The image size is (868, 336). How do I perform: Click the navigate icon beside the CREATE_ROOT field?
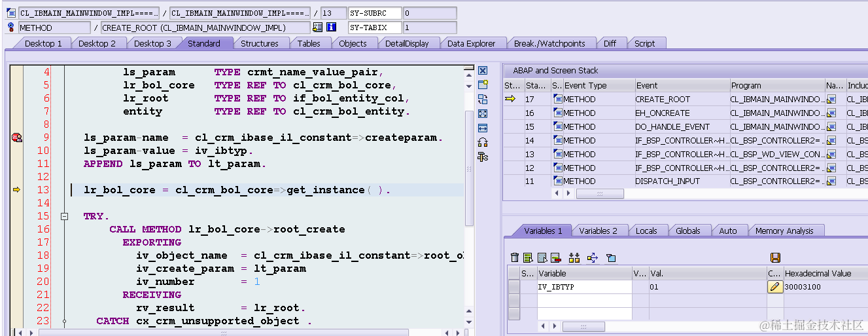tap(318, 28)
